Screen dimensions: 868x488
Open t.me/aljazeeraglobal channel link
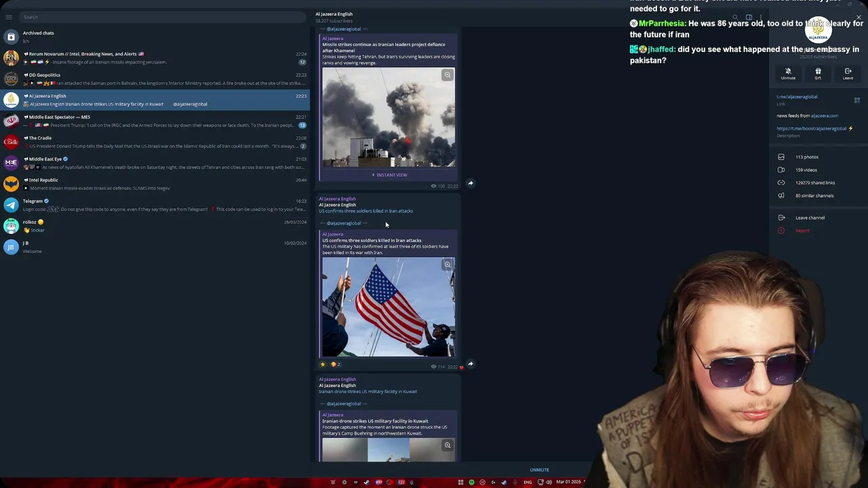797,97
